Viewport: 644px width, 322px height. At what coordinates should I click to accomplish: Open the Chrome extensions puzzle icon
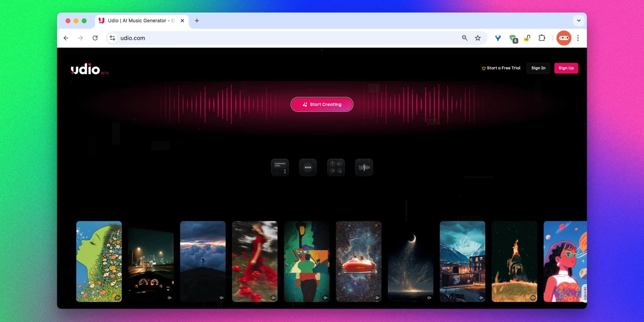pyautogui.click(x=542, y=38)
